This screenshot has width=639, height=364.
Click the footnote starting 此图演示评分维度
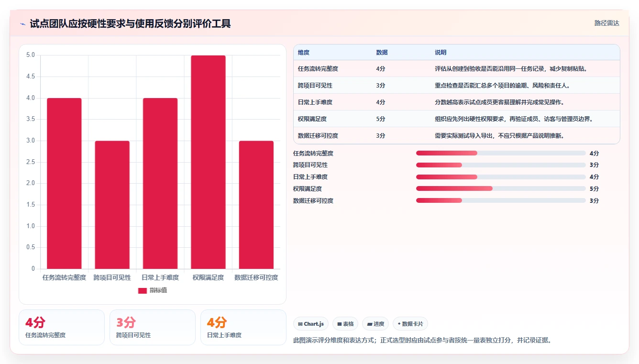pos(422,341)
